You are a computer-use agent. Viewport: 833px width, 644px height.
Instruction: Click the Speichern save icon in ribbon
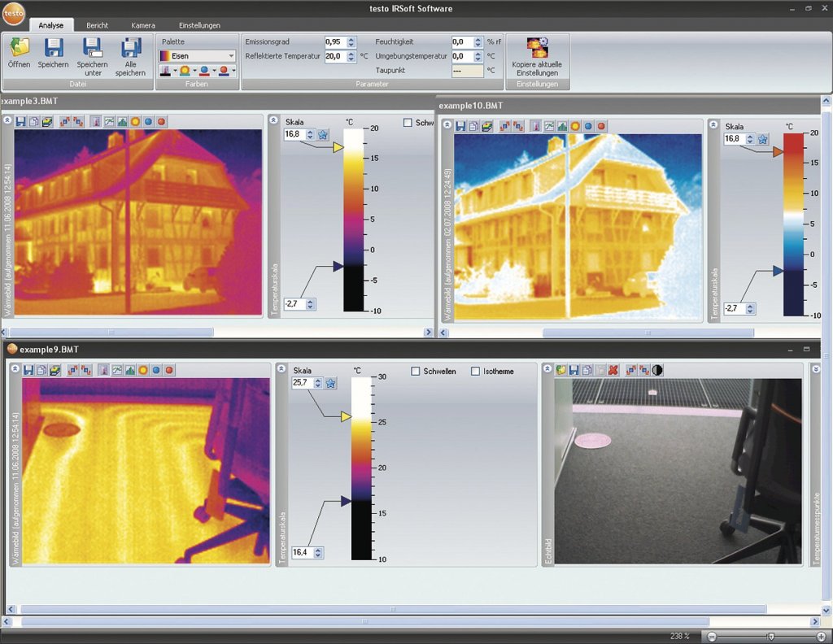[x=53, y=47]
